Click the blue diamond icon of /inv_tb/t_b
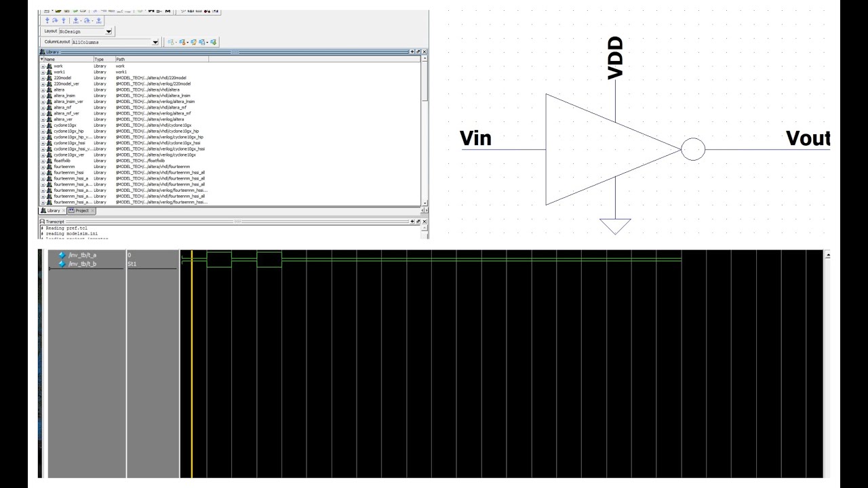 62,263
